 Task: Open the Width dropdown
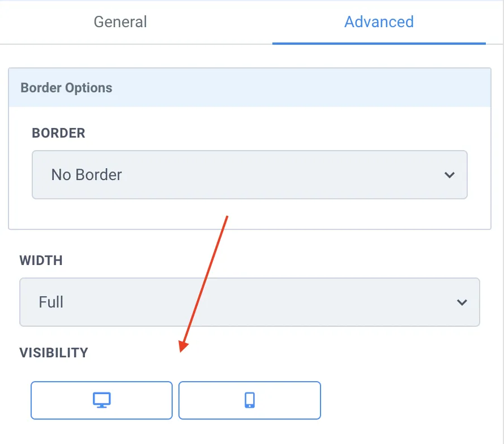point(249,302)
